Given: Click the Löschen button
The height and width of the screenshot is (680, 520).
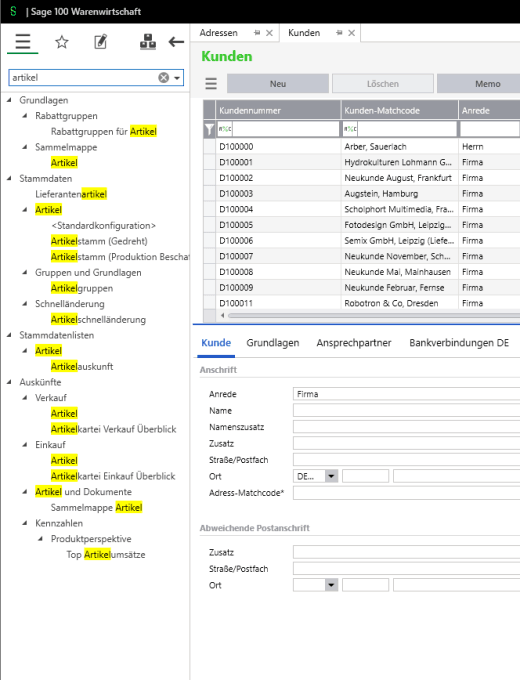Looking at the screenshot, I should 383,84.
